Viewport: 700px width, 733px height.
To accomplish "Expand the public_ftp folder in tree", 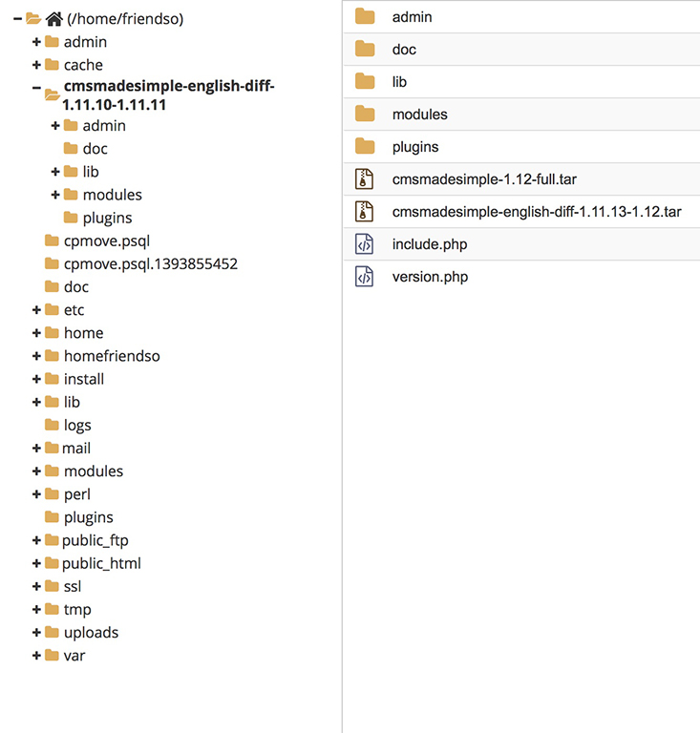I will (x=36, y=540).
